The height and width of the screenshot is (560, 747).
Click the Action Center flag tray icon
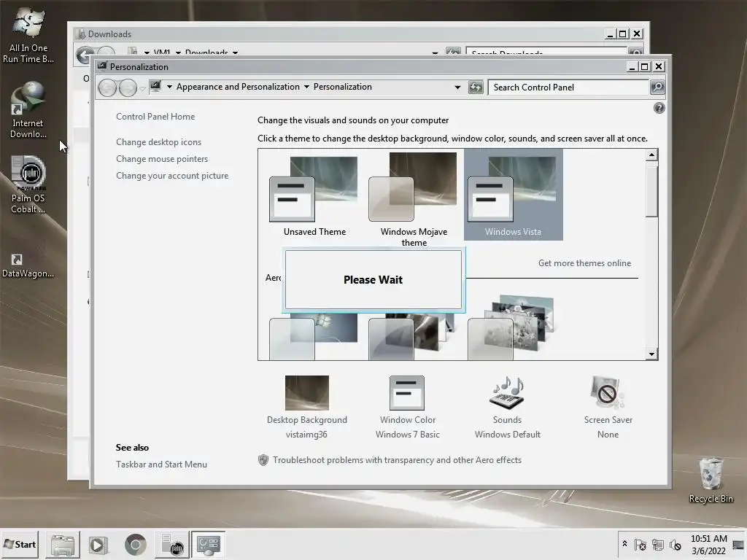[x=640, y=544]
